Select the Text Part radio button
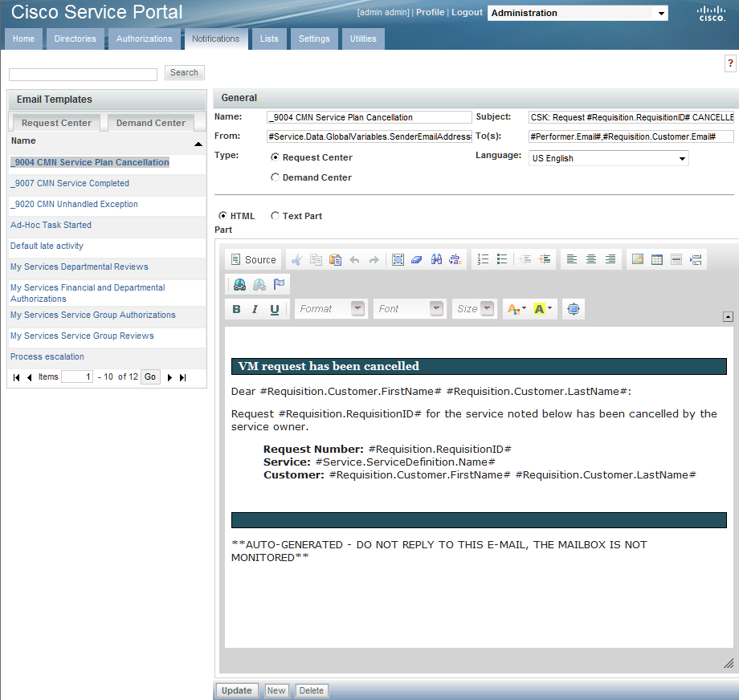This screenshot has height=700, width=739. (x=275, y=216)
